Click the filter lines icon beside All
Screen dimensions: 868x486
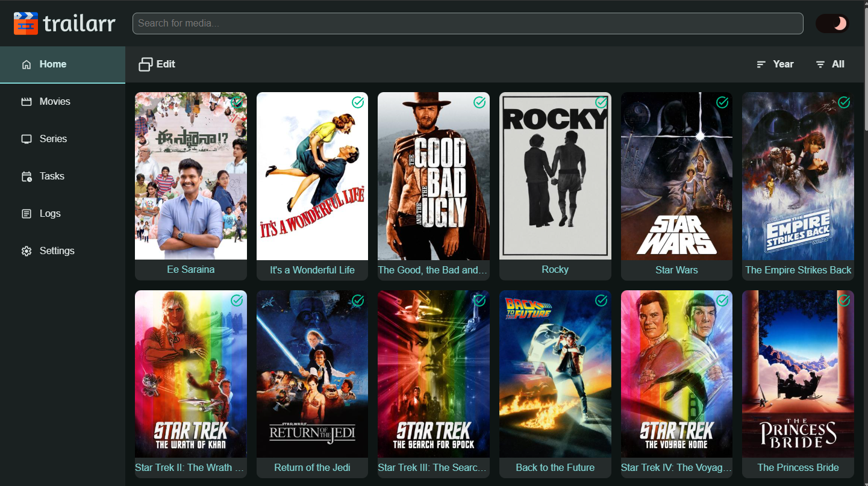pos(820,64)
